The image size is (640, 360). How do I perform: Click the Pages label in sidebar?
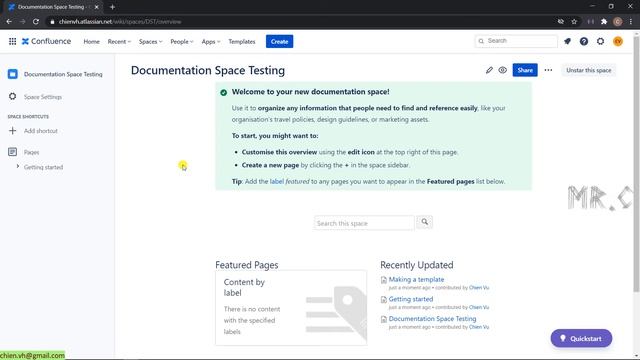[x=31, y=152]
